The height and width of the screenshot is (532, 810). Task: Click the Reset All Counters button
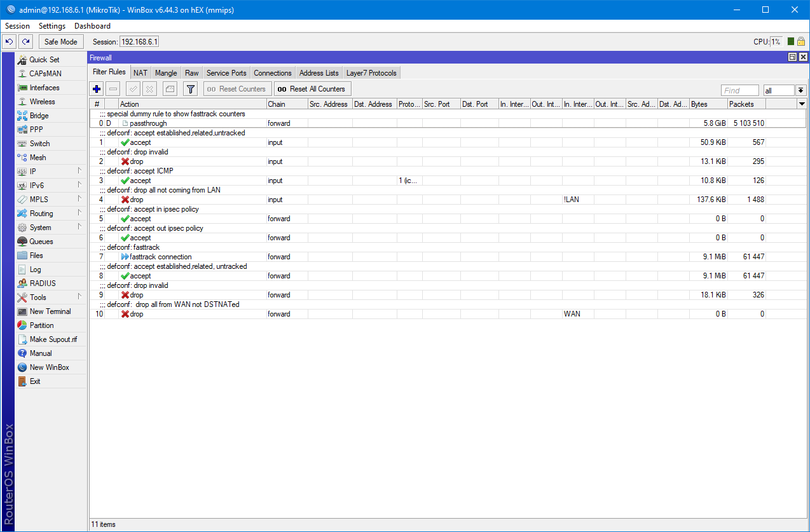point(312,89)
